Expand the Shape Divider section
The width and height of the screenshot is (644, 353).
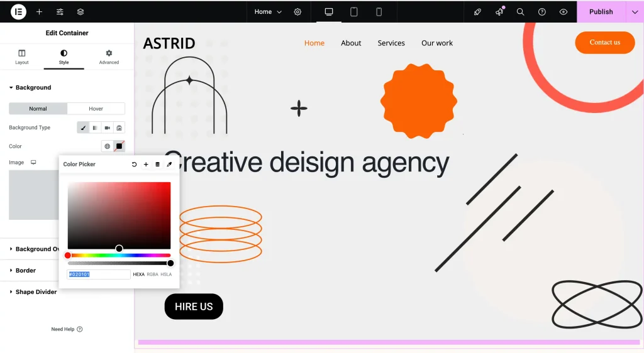point(36,292)
